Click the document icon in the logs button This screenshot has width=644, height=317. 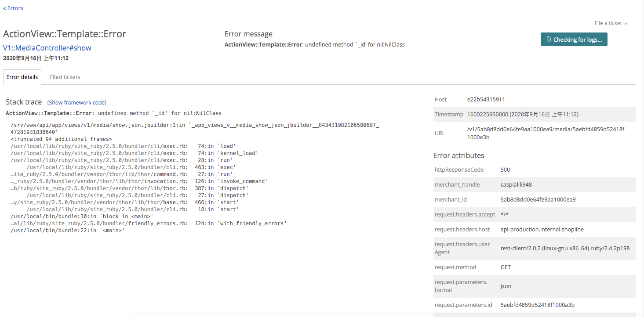548,40
